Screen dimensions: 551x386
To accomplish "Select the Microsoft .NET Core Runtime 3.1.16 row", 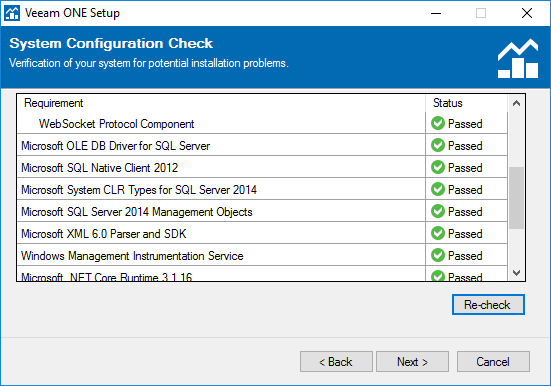I will [262, 274].
